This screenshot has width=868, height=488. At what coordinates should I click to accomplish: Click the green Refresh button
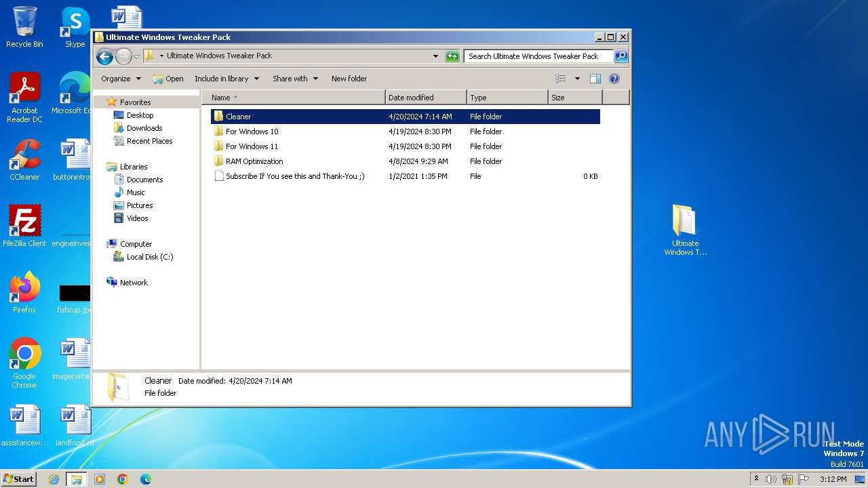452,56
